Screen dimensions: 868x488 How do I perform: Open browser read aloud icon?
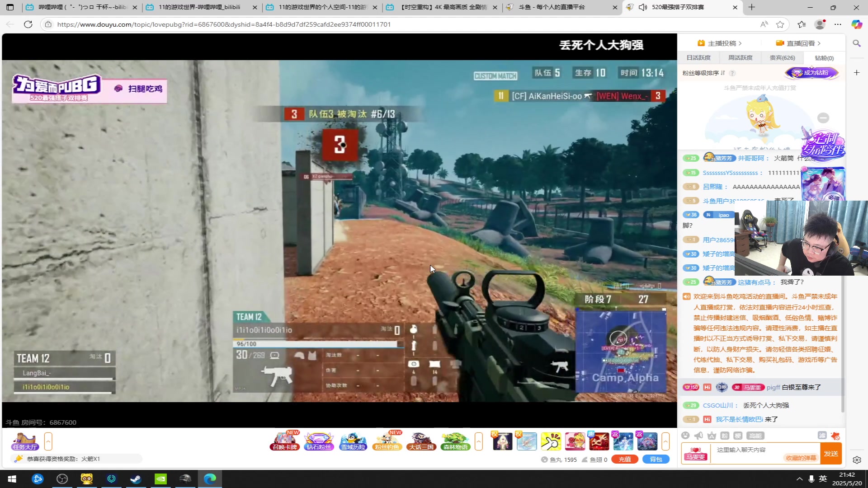click(764, 24)
